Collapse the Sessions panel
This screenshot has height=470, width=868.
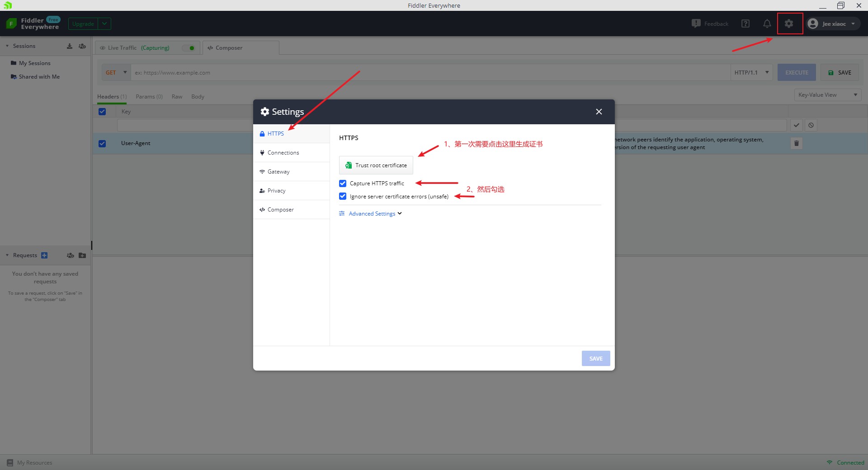coord(7,46)
